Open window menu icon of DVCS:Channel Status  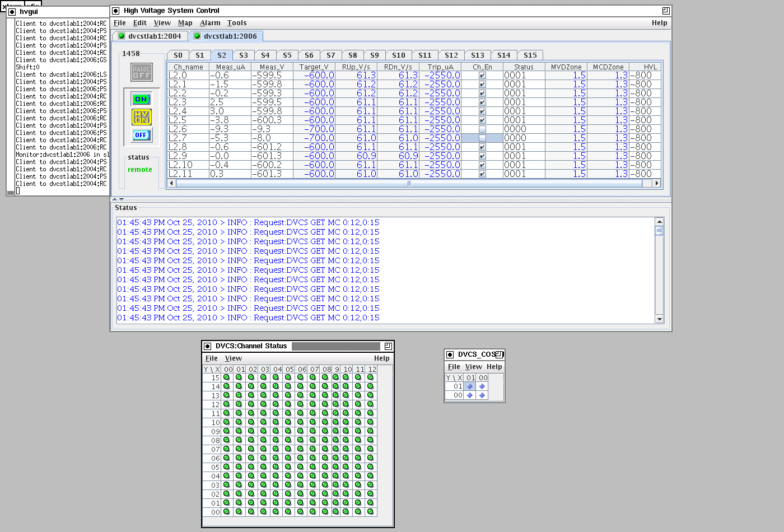point(207,346)
